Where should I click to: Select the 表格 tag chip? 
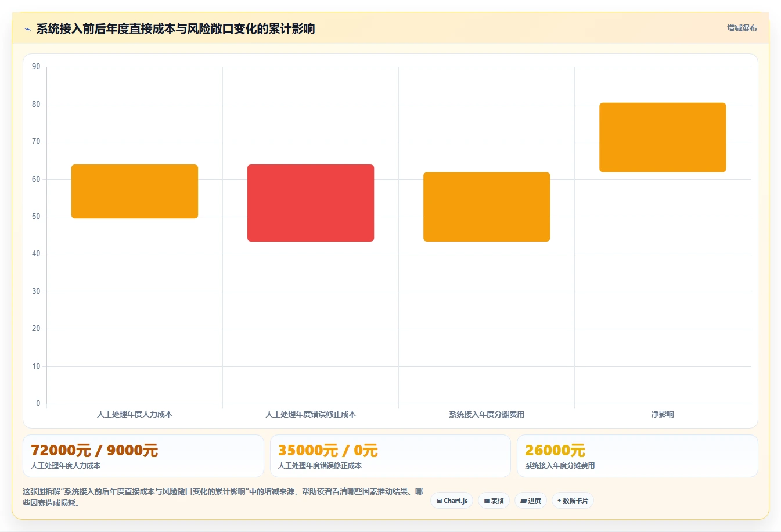494,501
